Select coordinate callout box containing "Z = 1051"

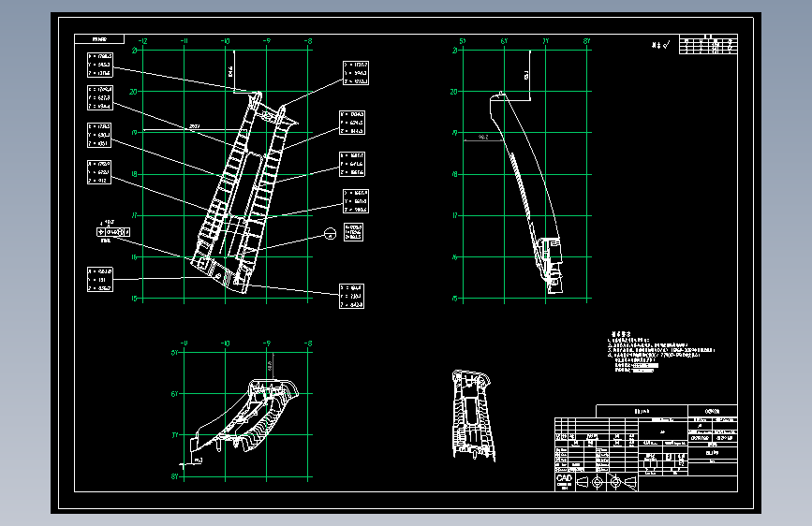click(x=99, y=135)
